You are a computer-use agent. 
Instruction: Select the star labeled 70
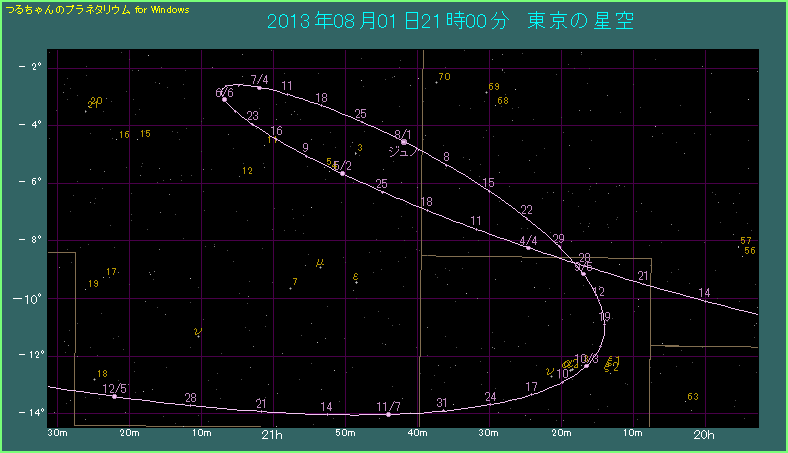click(x=444, y=77)
